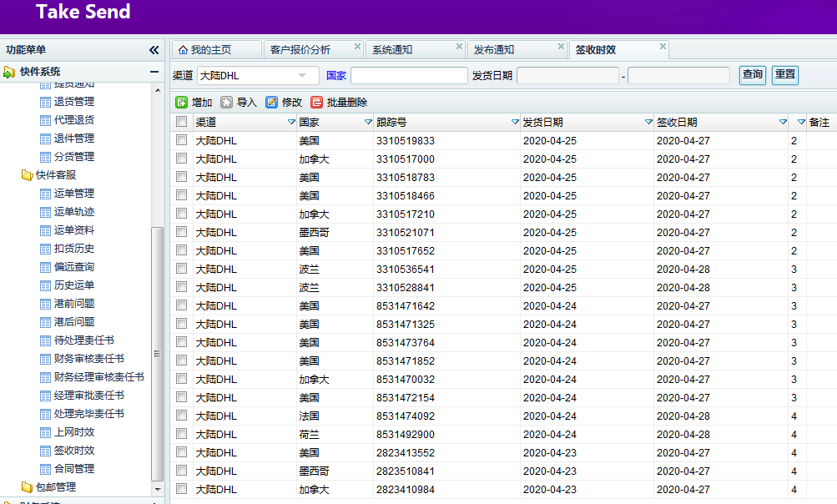Click the 导入 (Import) toolbar icon
Screen dimensions: 837x504
[226, 103]
